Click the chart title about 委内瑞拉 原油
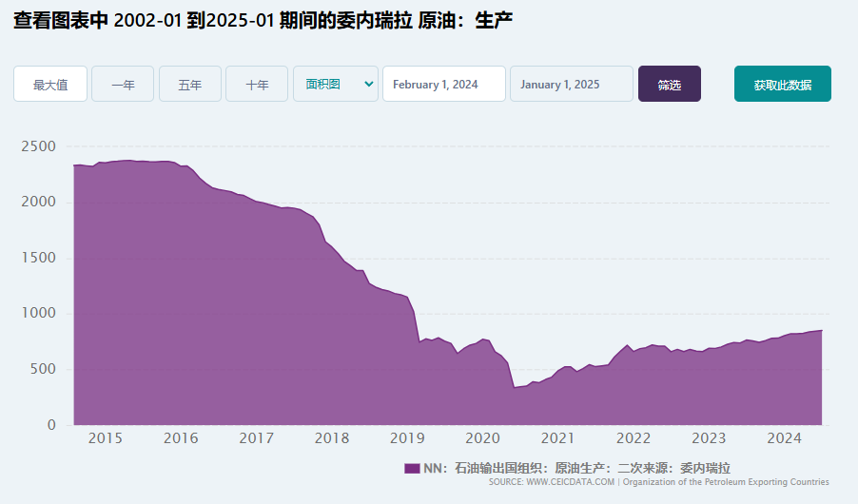 coord(263,20)
